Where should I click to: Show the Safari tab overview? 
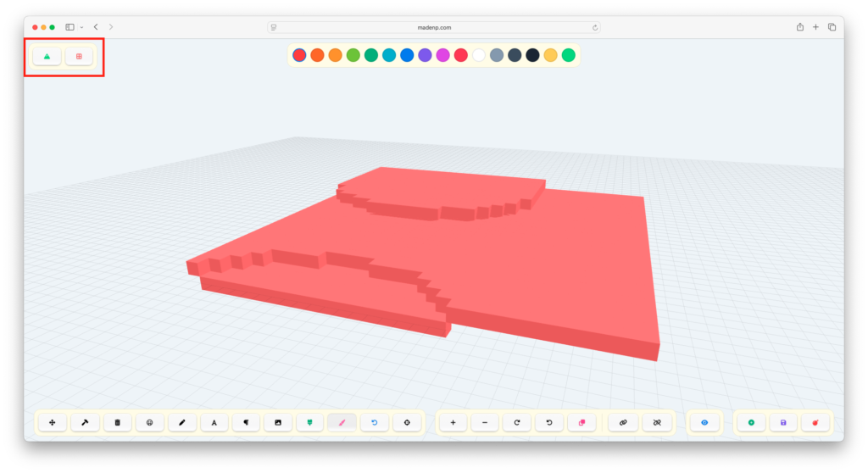(x=832, y=26)
